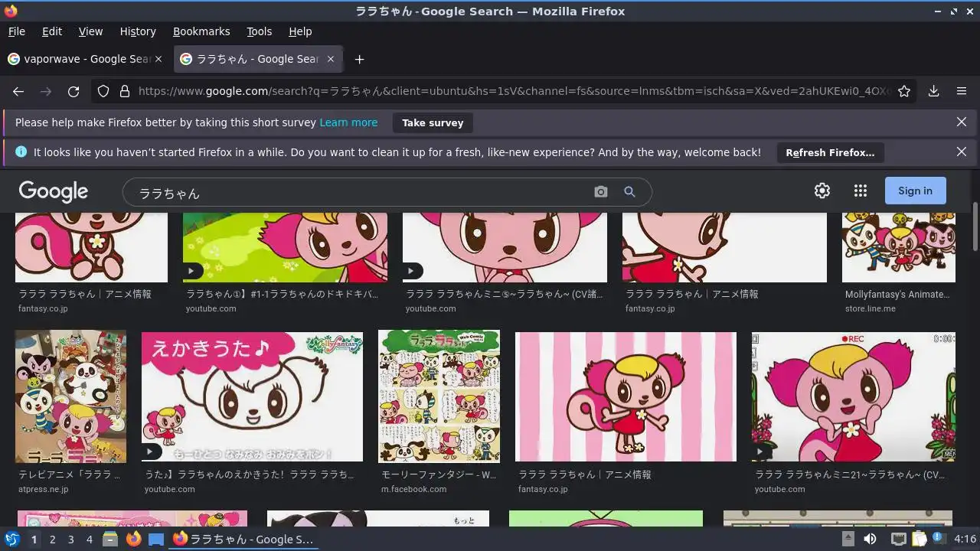This screenshot has height=551, width=980.
Task: Open the えかきうた drawing song video thumbnail
Action: [x=252, y=396]
